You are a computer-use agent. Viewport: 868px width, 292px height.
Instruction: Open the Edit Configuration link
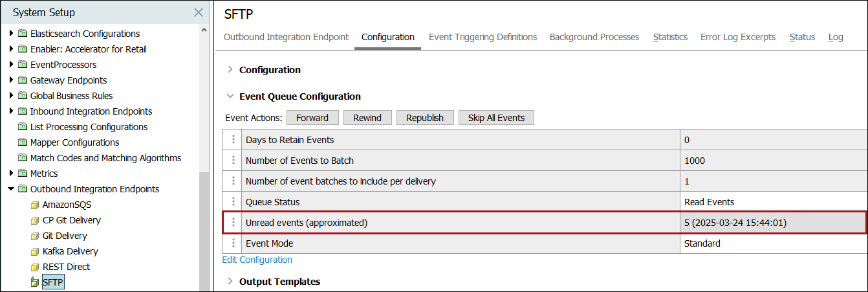(257, 260)
